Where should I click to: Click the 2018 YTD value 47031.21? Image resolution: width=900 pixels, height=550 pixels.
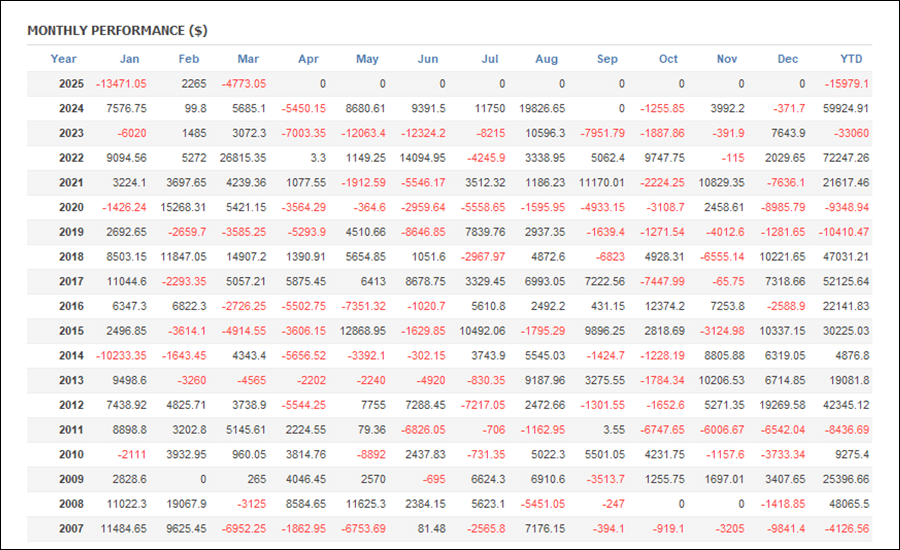click(x=846, y=257)
